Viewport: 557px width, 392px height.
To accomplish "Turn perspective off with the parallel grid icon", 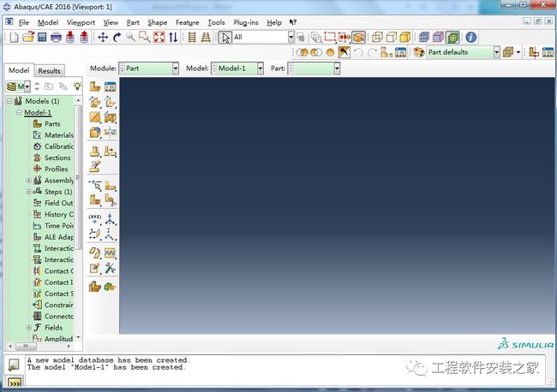I will pyautogui.click(x=192, y=37).
